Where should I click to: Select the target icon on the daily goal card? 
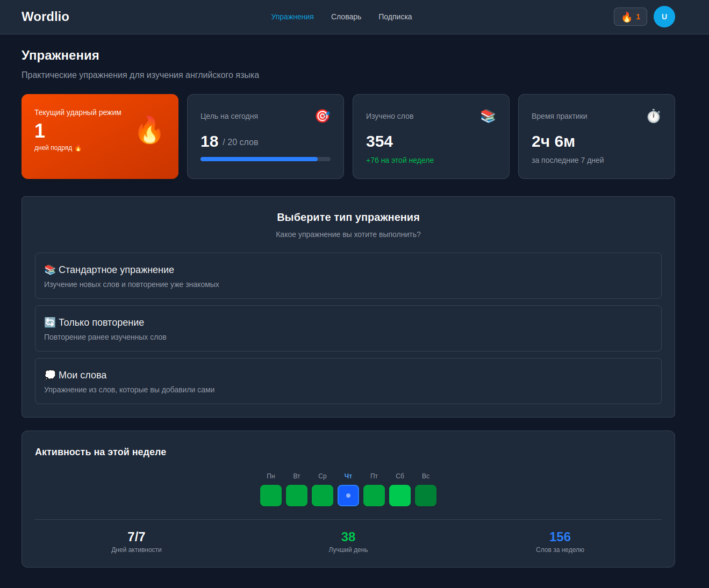(x=322, y=116)
